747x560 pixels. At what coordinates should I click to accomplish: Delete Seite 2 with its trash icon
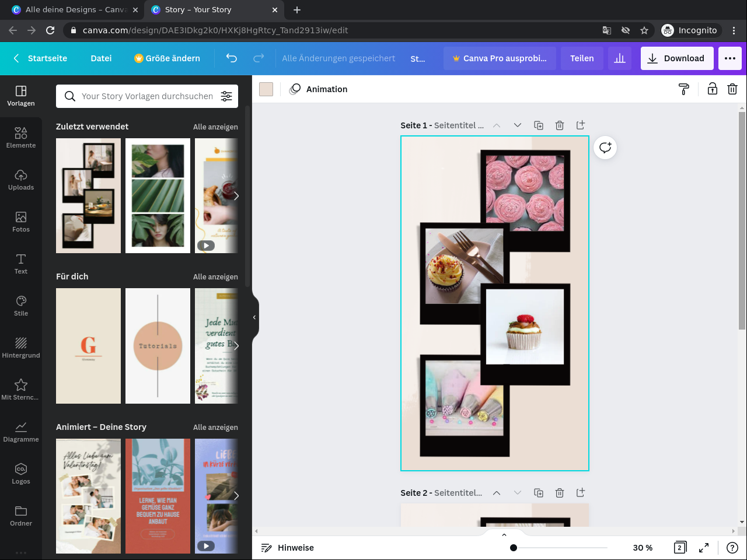pos(560,493)
